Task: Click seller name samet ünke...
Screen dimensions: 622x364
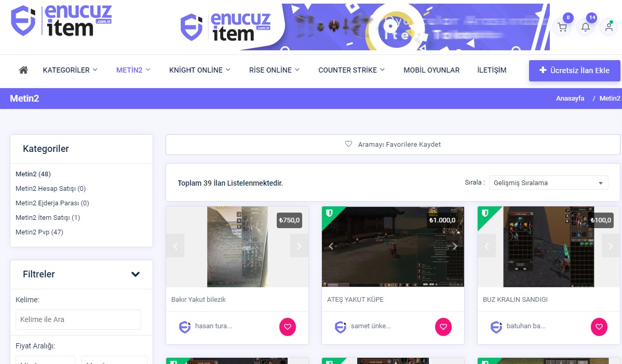Action: coord(371,326)
